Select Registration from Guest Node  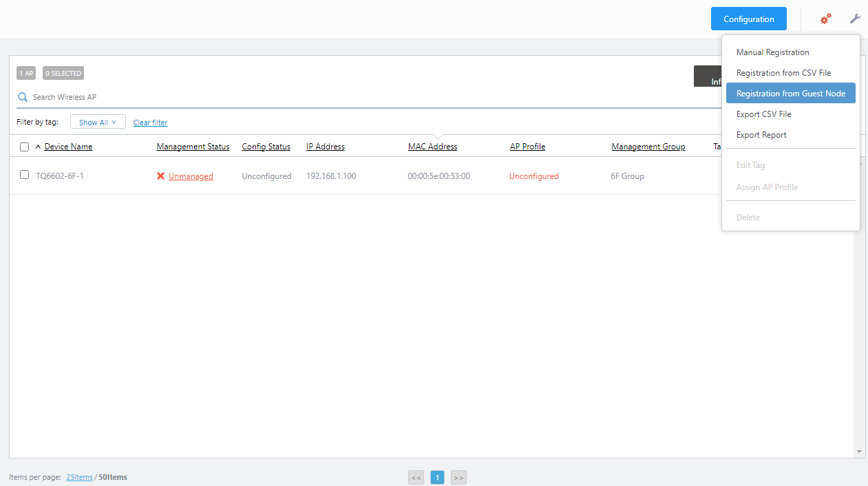[791, 94]
